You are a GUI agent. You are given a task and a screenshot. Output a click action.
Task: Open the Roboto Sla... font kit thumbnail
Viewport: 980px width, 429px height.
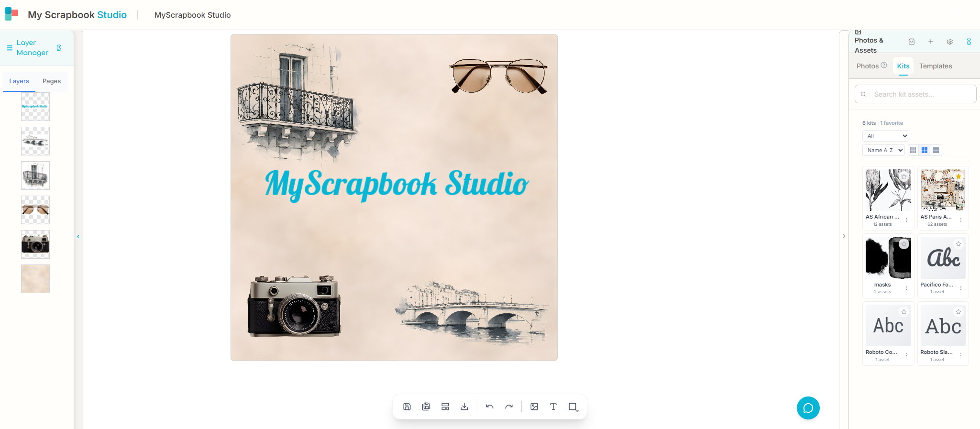(x=943, y=325)
